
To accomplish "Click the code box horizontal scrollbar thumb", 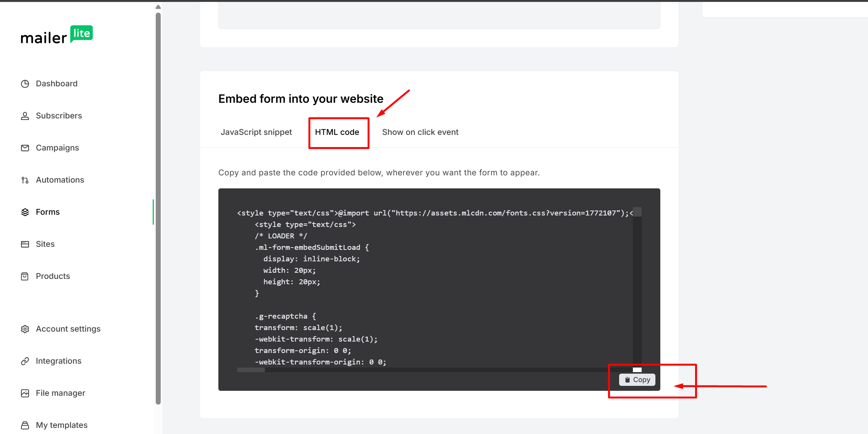I will click(251, 370).
